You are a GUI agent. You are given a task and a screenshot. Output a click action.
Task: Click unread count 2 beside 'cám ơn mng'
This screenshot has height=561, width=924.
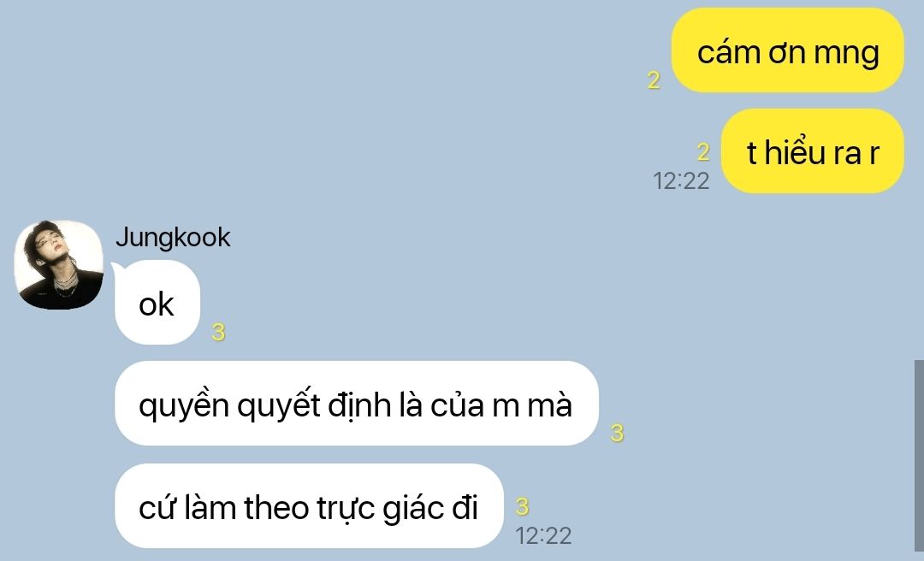(654, 80)
